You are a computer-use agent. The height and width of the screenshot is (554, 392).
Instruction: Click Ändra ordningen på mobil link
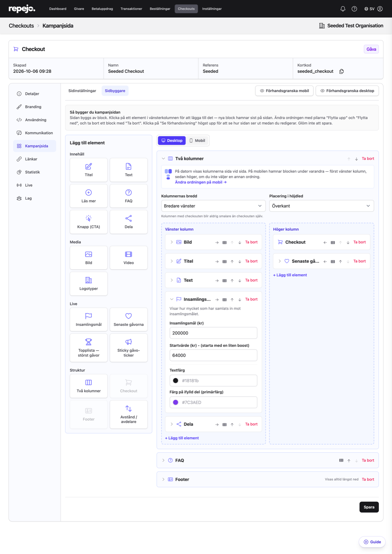pos(201,182)
